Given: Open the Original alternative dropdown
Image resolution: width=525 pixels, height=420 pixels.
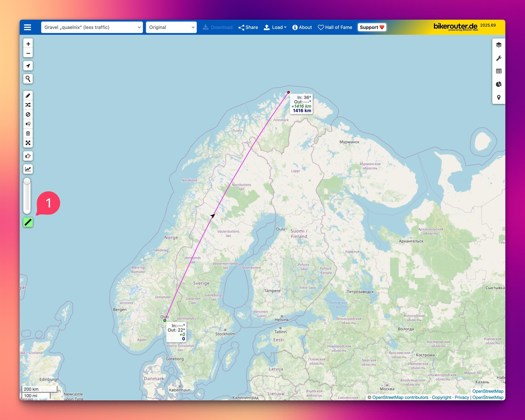Looking at the screenshot, I should click(x=171, y=27).
